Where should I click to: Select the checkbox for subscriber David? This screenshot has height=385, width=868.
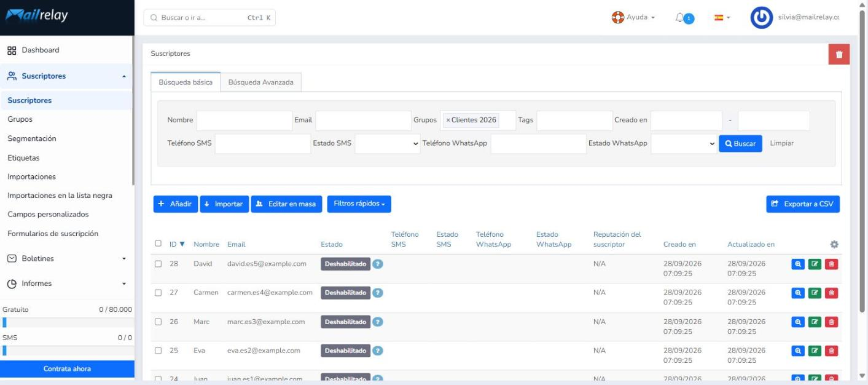[x=158, y=264]
